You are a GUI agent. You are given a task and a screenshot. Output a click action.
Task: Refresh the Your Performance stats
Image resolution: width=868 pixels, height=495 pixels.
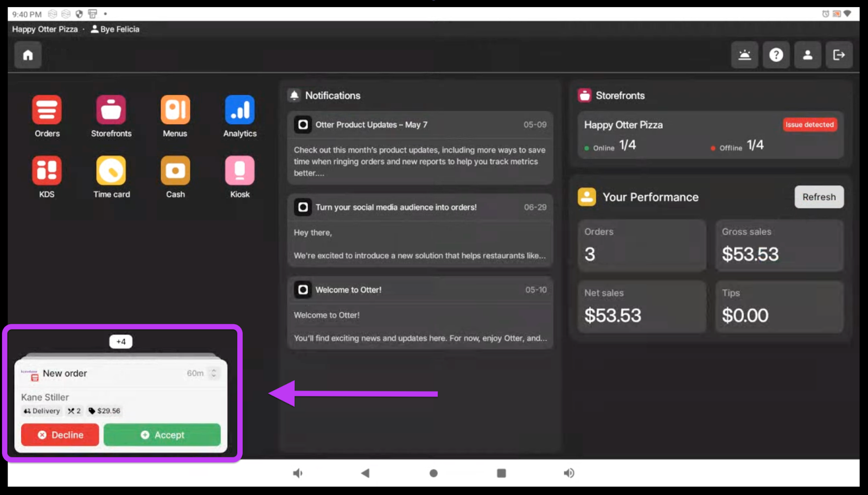[819, 197]
